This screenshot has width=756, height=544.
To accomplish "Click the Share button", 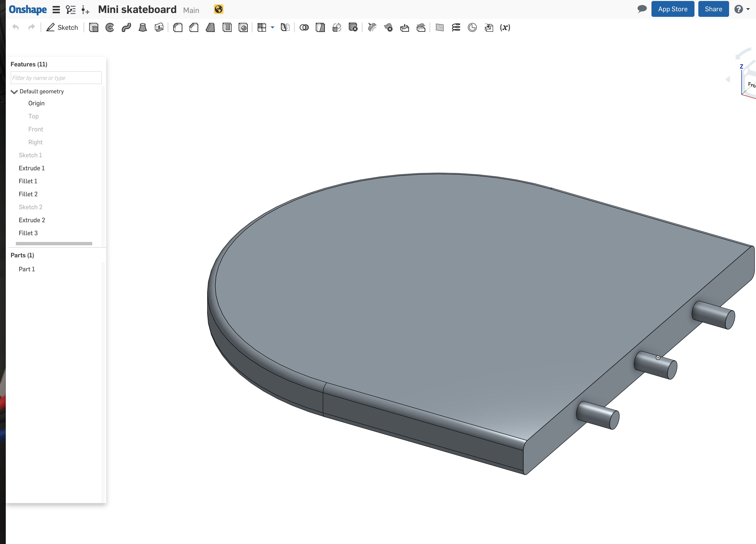I will 713,9.
